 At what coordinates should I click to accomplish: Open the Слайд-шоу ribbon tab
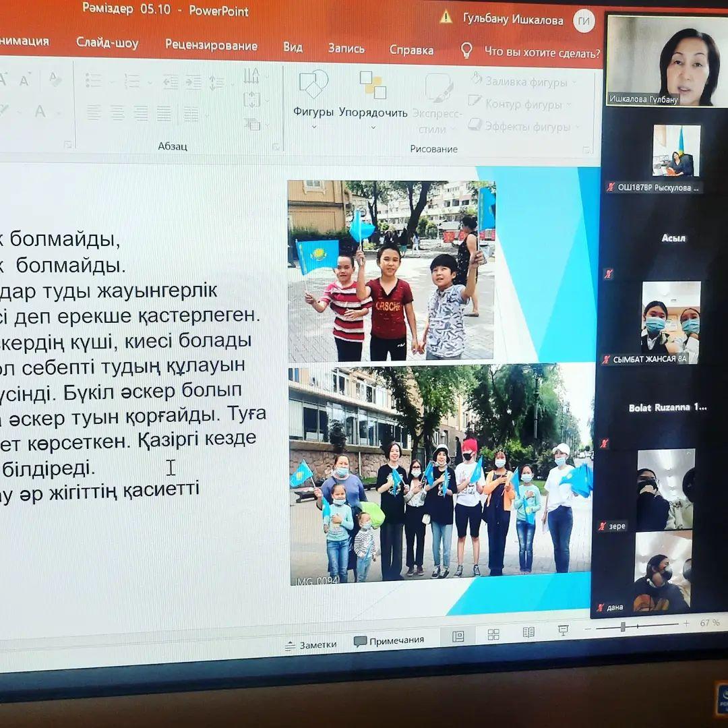(107, 43)
